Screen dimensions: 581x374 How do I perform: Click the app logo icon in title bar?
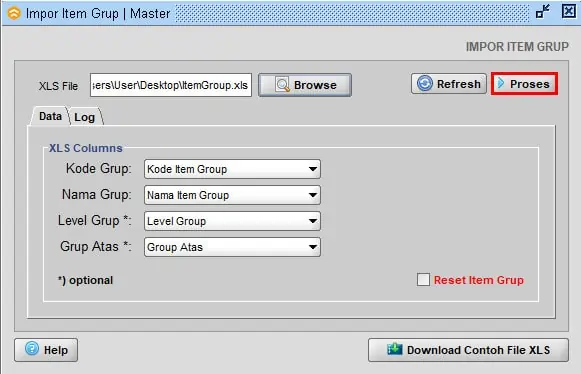[x=14, y=14]
